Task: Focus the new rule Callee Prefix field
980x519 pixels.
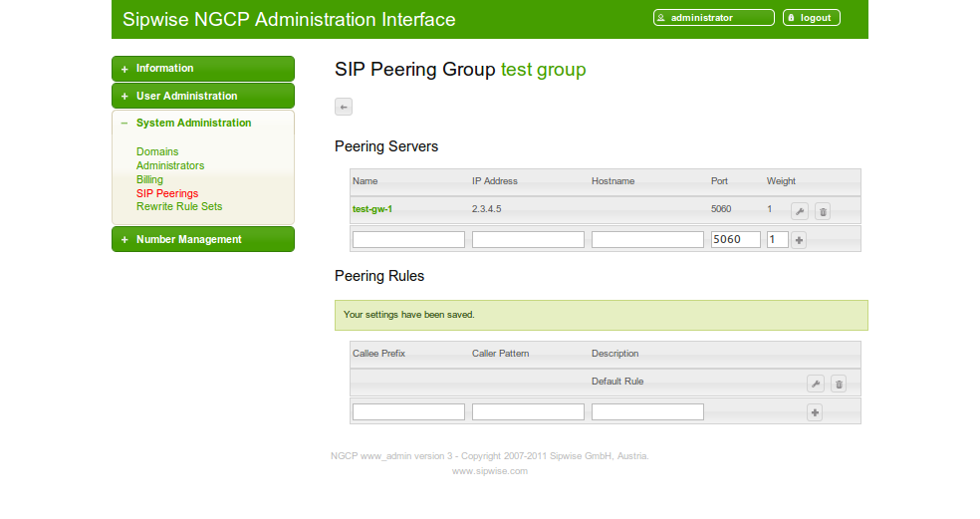Action: 408,411
